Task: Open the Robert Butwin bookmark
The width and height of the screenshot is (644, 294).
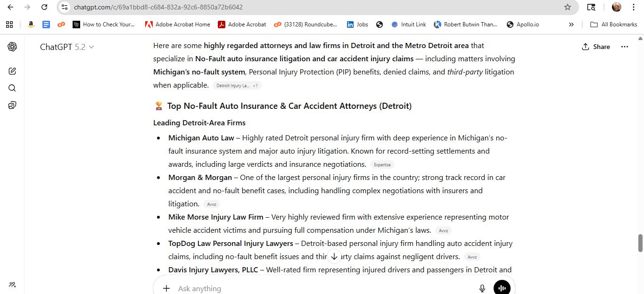Action: click(x=466, y=24)
